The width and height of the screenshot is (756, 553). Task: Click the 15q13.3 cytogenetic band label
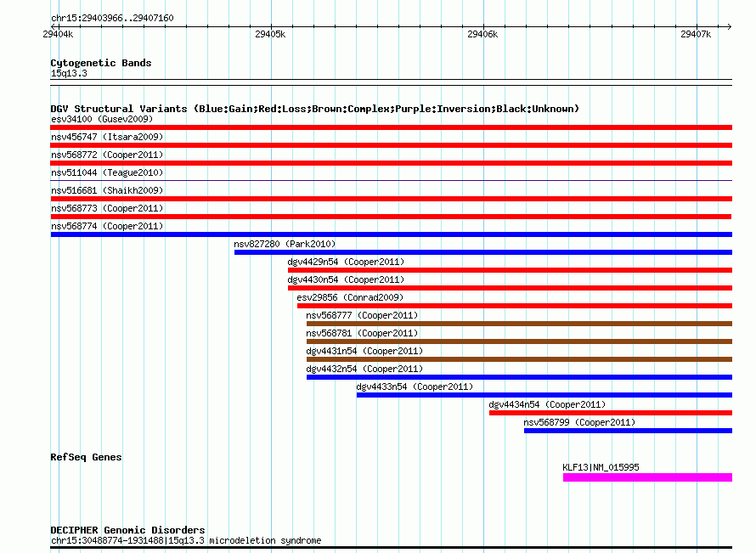tap(69, 73)
